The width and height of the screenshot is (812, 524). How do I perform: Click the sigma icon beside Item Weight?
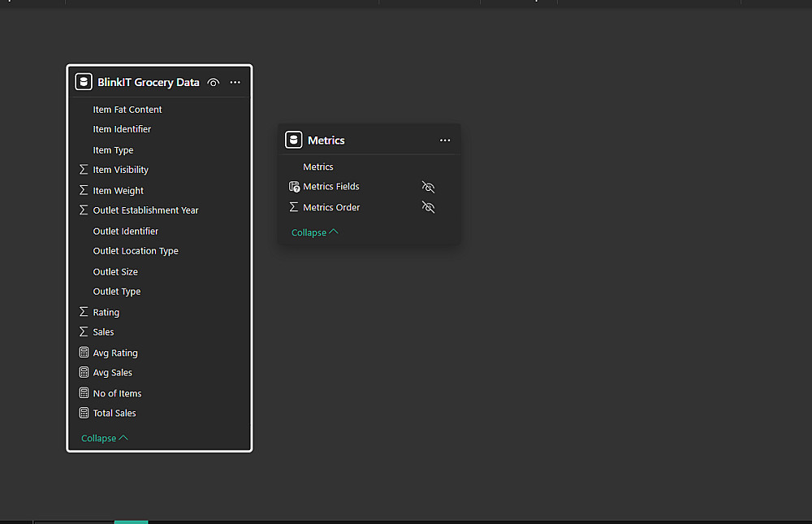coord(84,190)
